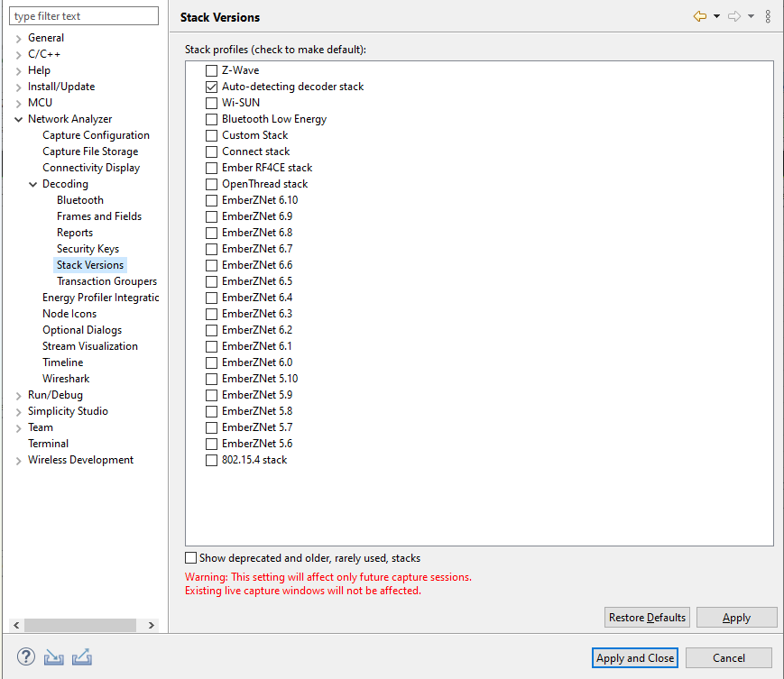Click the left scroll arrow below the tree
The width and height of the screenshot is (784, 679).
coord(14,624)
